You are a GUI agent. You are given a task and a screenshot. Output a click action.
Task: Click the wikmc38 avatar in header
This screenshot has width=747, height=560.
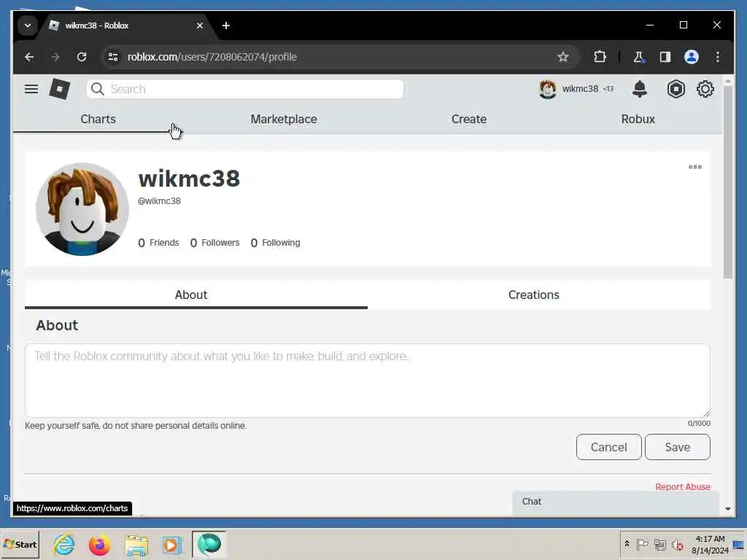[x=547, y=89]
